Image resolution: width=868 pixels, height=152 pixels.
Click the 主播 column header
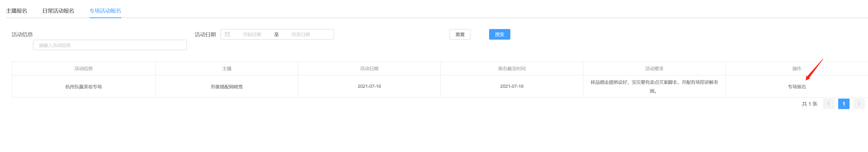[226, 69]
